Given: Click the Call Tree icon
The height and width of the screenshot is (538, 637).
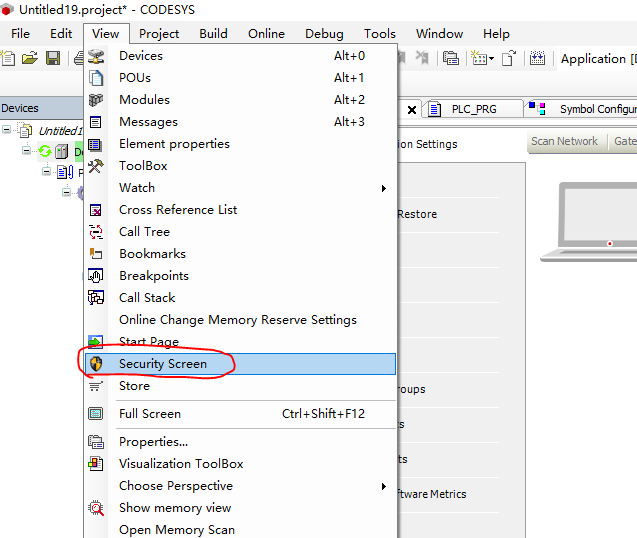Looking at the screenshot, I should coord(96,232).
